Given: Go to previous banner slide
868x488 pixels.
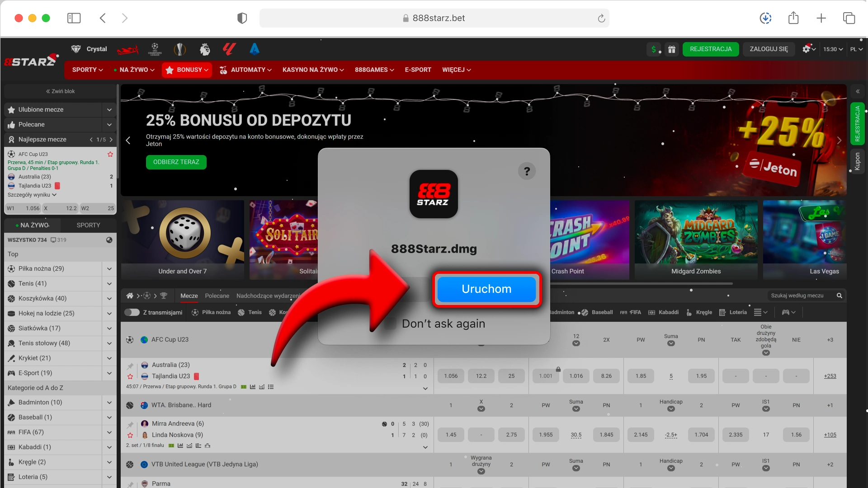Looking at the screenshot, I should [128, 141].
